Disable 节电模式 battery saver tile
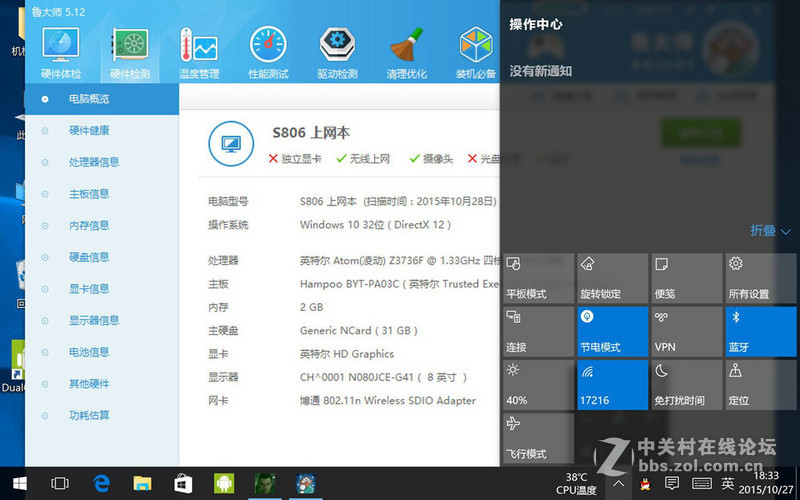The height and width of the screenshot is (500, 800). (612, 331)
